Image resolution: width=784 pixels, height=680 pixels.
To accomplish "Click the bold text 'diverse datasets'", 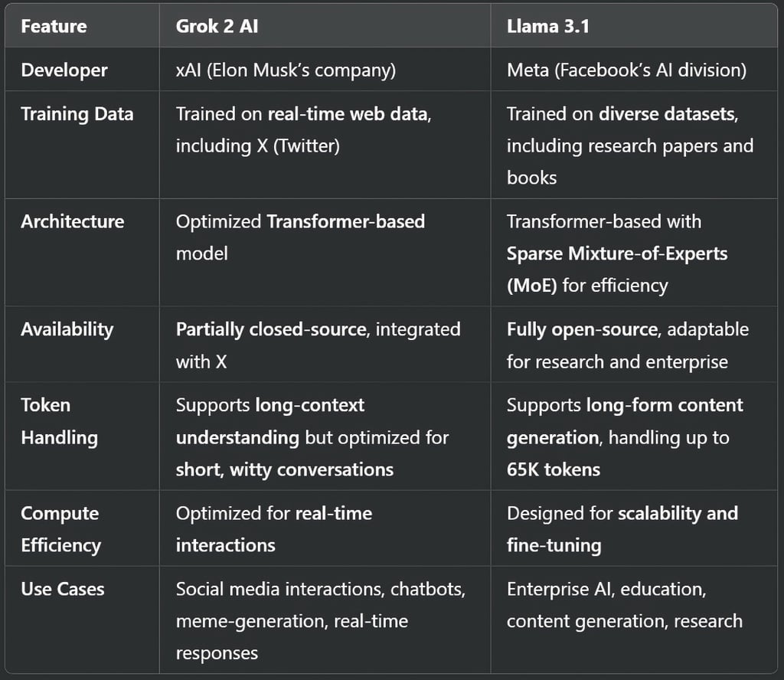I will [668, 114].
